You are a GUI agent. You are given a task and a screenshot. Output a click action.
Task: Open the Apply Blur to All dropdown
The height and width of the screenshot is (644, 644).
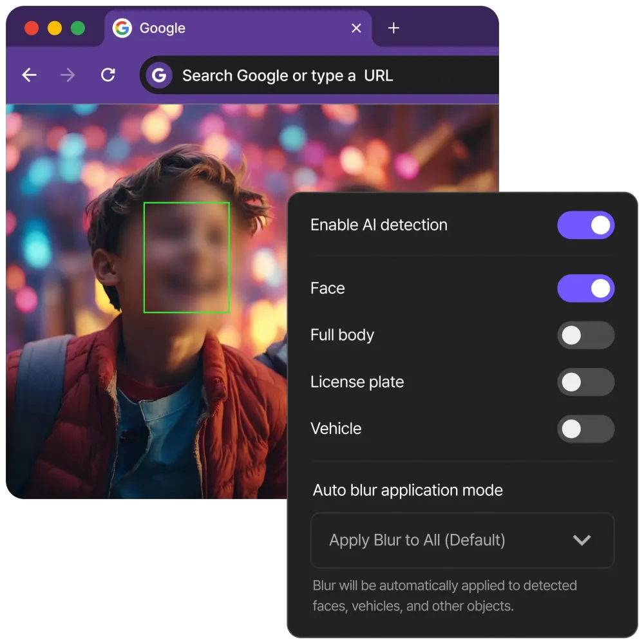tap(462, 540)
